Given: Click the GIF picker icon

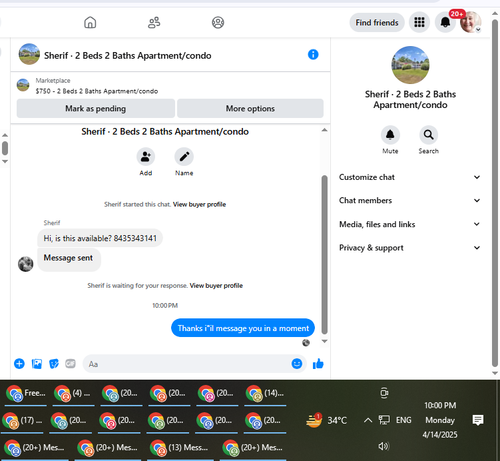Looking at the screenshot, I should [70, 364].
